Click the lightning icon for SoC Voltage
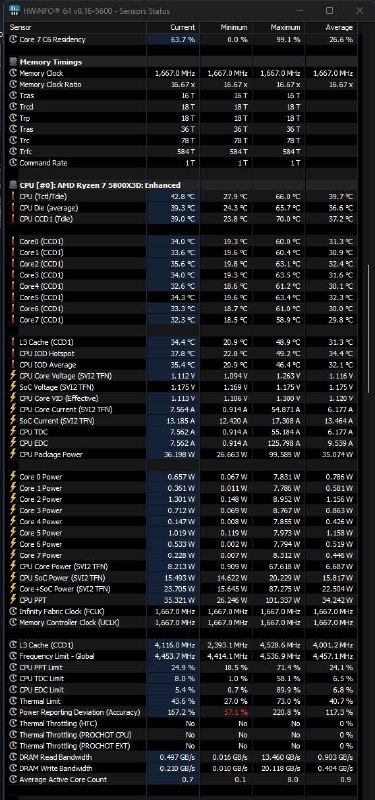 coord(13,387)
